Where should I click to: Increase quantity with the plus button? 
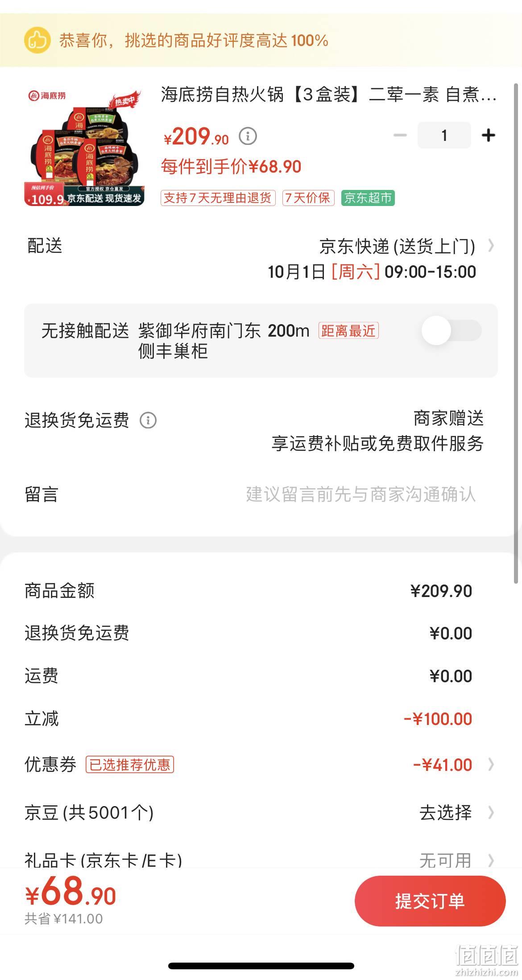489,135
